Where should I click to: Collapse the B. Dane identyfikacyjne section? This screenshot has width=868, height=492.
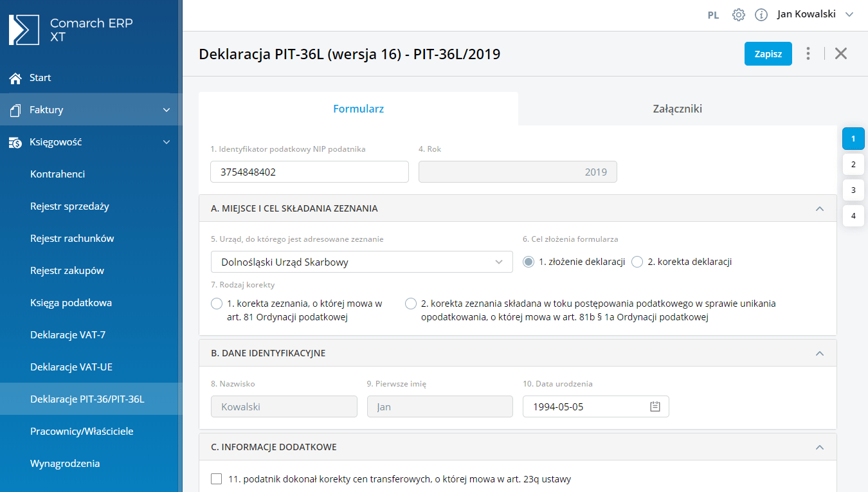click(x=819, y=353)
